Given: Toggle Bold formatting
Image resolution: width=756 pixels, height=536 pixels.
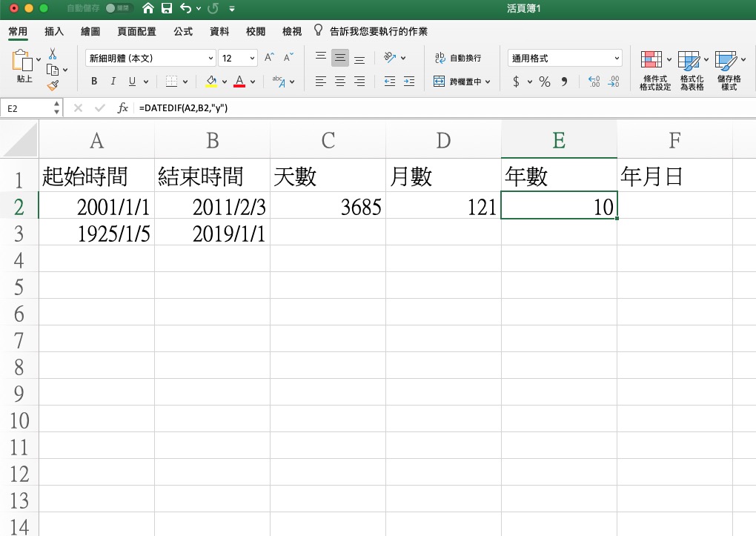Looking at the screenshot, I should pos(94,82).
